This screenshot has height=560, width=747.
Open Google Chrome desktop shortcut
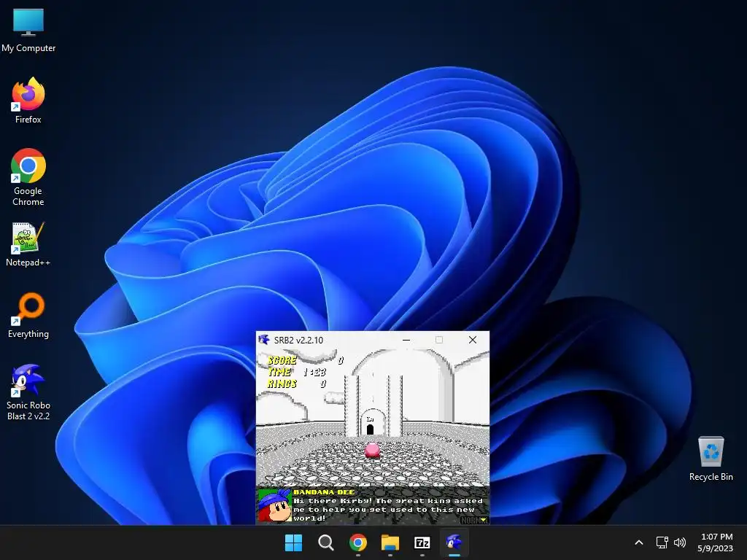coord(28,177)
